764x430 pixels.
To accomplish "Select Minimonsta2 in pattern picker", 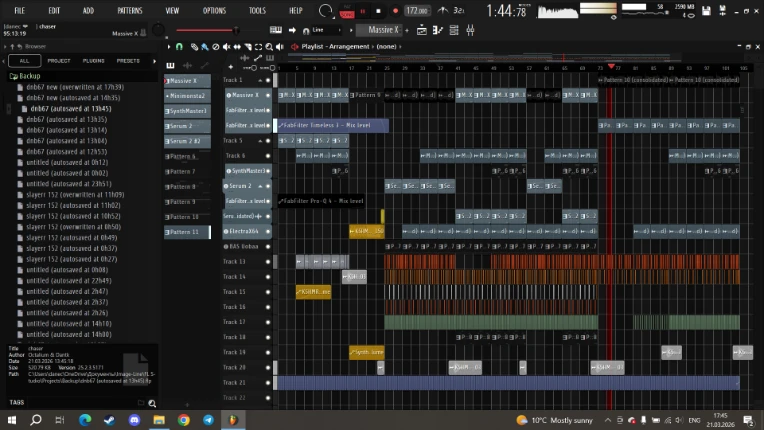I will coord(188,96).
